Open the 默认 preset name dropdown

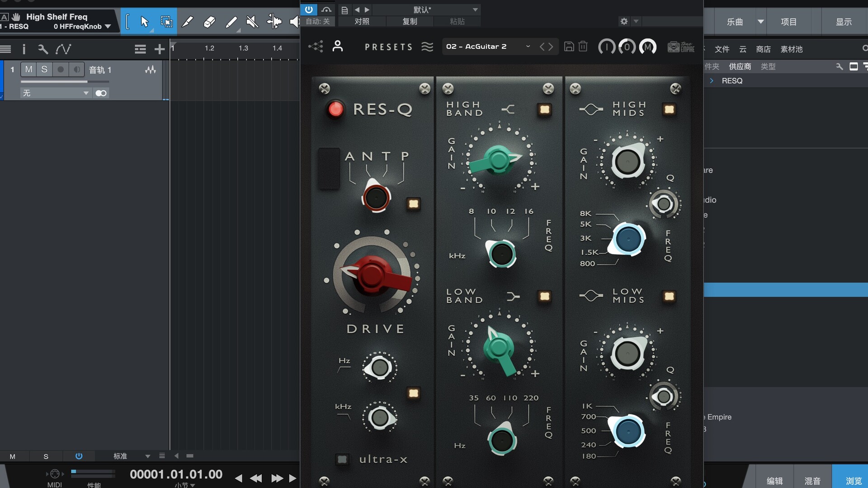point(427,9)
